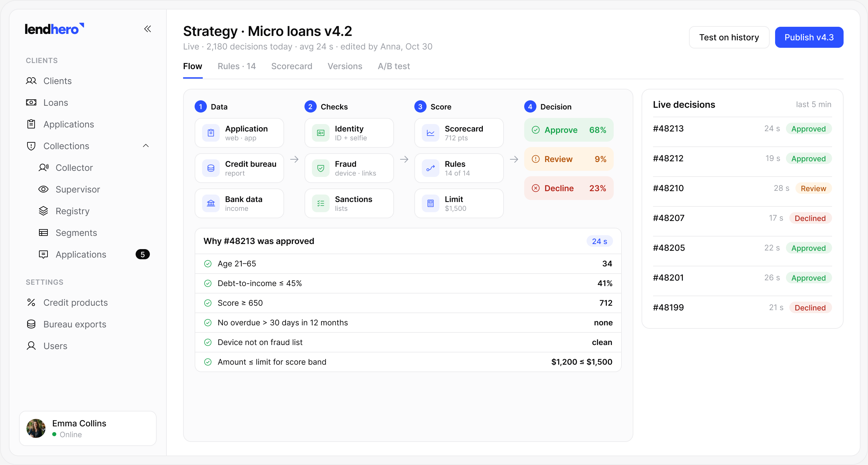Click the Review 9% decision
Viewport: 868px width, 465px height.
[x=569, y=159]
